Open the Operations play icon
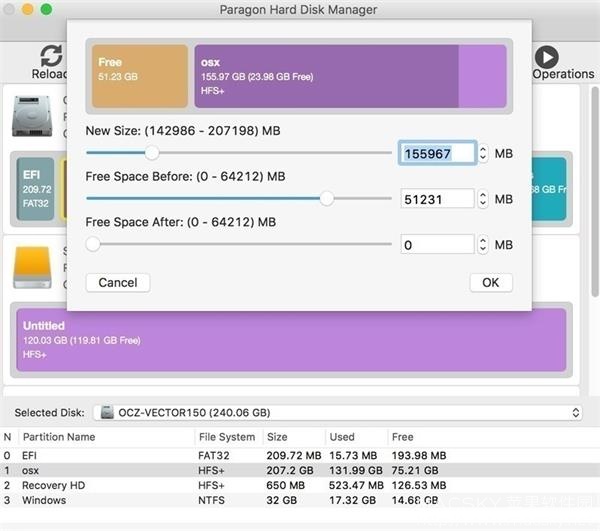600x531 pixels. point(546,57)
